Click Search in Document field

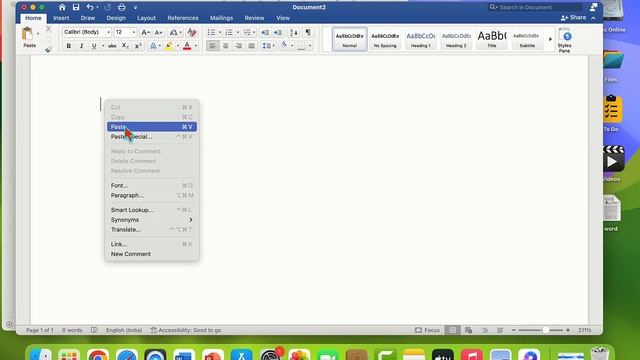tap(535, 7)
